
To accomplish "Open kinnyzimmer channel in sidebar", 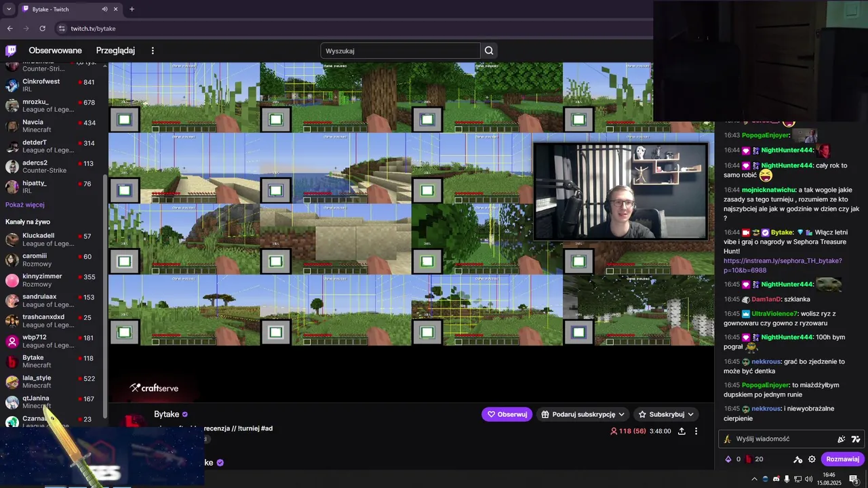I will coord(52,280).
